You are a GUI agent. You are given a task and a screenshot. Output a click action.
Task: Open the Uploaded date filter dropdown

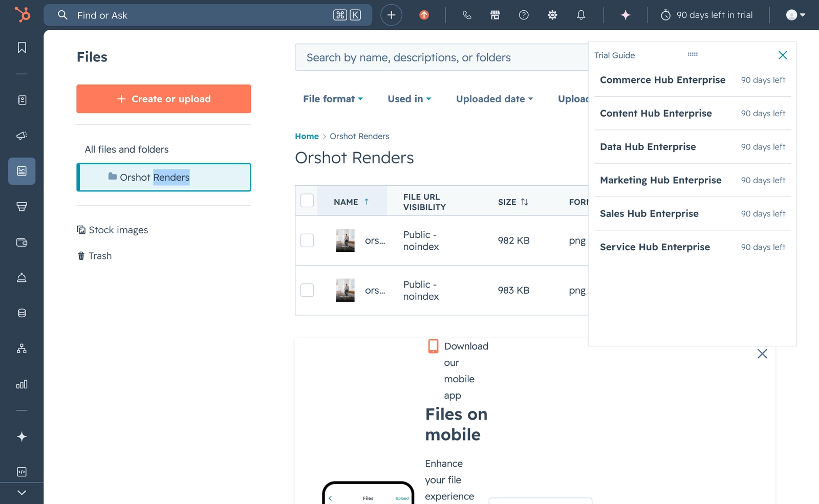click(494, 99)
